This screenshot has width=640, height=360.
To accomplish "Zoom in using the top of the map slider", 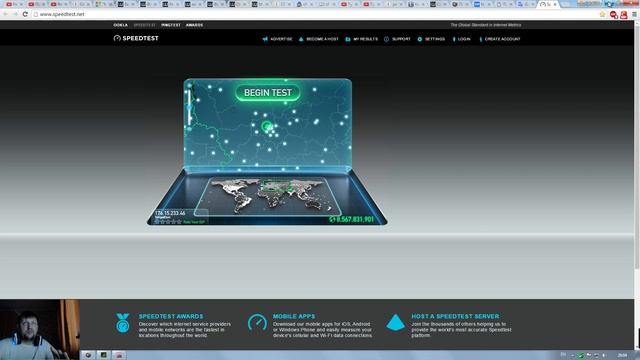I will pyautogui.click(x=189, y=86).
